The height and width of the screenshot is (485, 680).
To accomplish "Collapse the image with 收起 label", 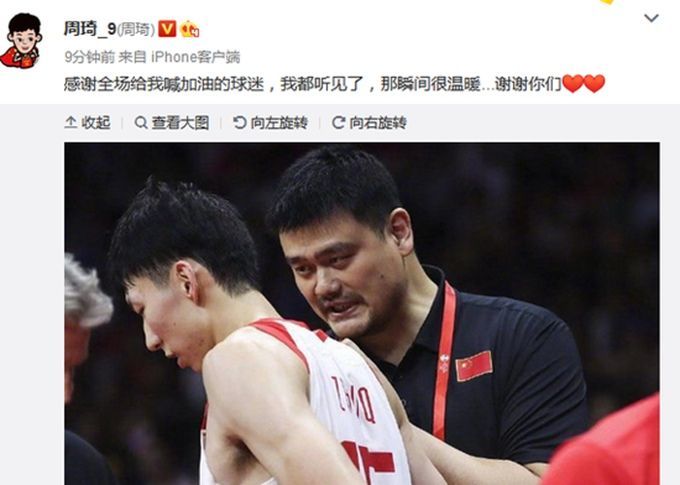I will click(96, 123).
